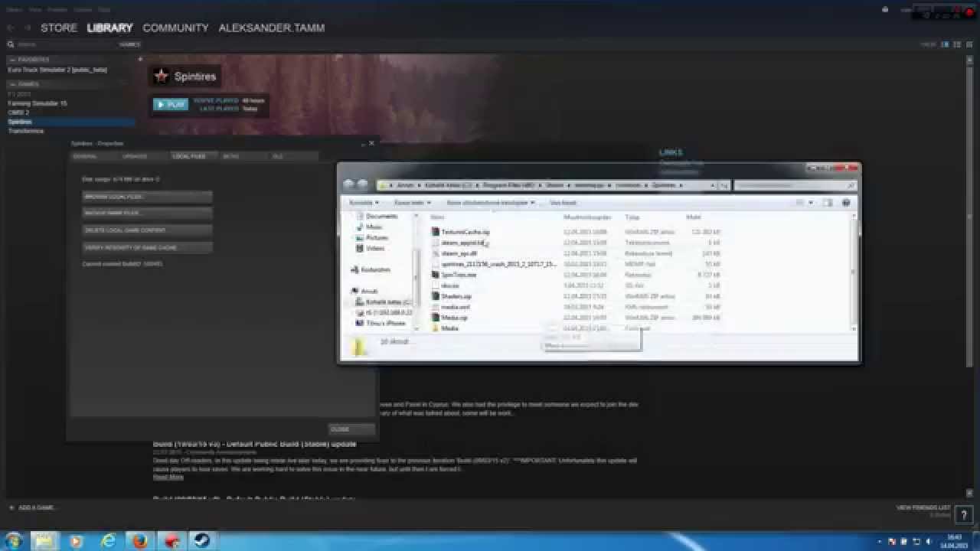Click the library search magnifier icon
The height and width of the screenshot is (551, 980).
pyautogui.click(x=11, y=44)
